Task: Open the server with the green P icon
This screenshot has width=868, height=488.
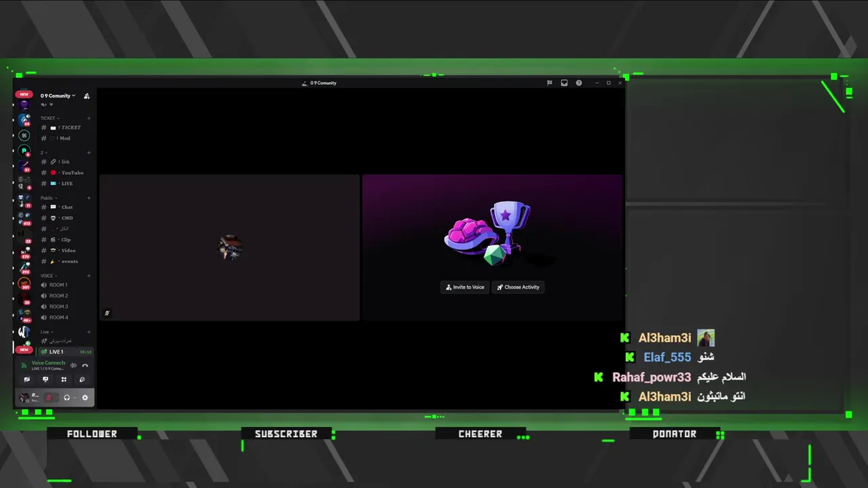Action: pos(24,150)
